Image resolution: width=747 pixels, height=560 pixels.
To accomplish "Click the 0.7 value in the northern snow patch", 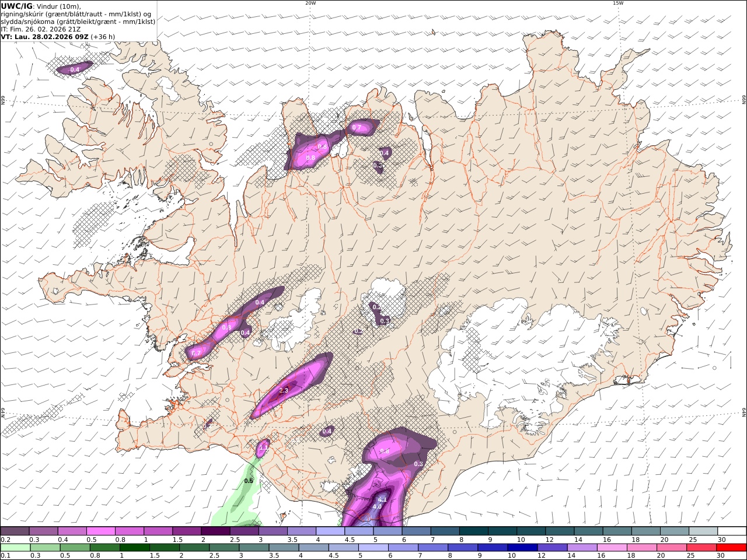I will [x=357, y=127].
